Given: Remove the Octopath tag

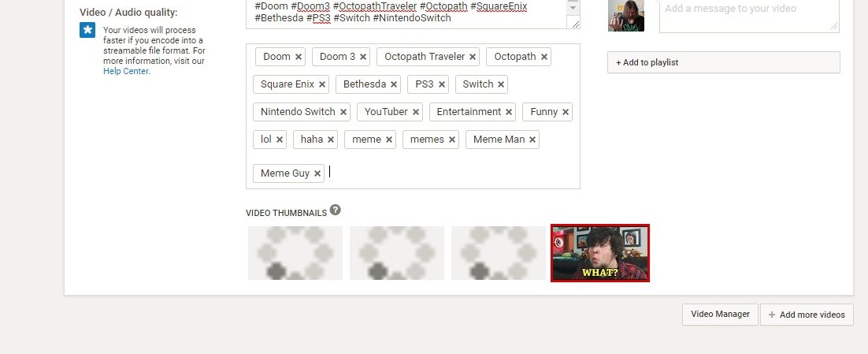Looking at the screenshot, I should click(544, 57).
